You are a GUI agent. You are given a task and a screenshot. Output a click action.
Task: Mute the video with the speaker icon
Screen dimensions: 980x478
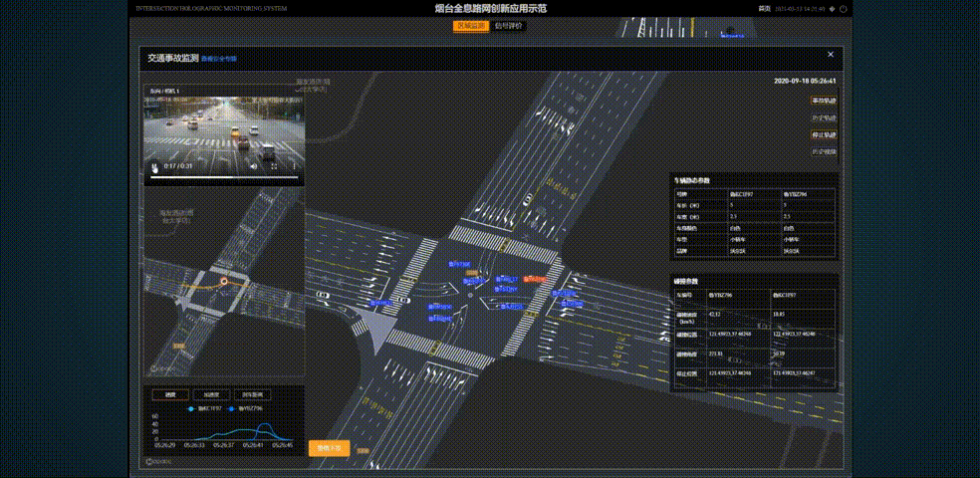pos(253,166)
